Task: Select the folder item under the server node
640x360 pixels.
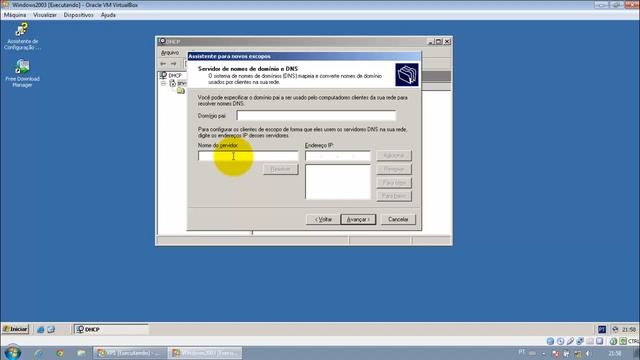Action: [181, 91]
